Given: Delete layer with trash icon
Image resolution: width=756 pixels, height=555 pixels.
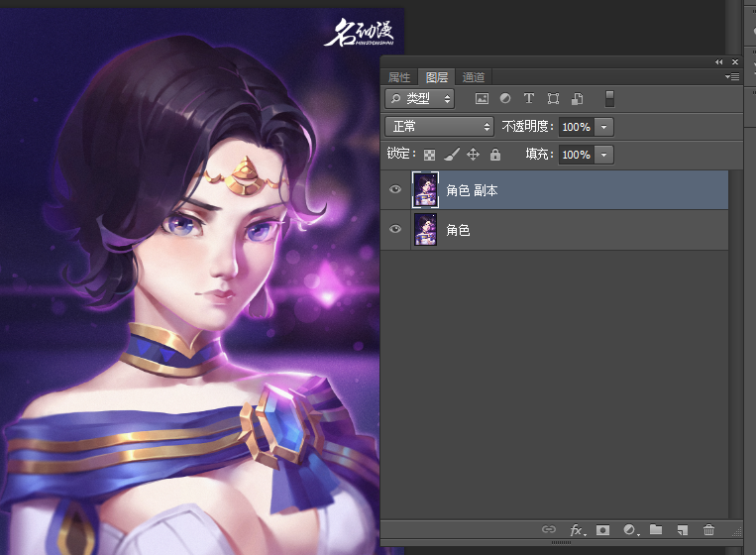Looking at the screenshot, I should click(708, 530).
